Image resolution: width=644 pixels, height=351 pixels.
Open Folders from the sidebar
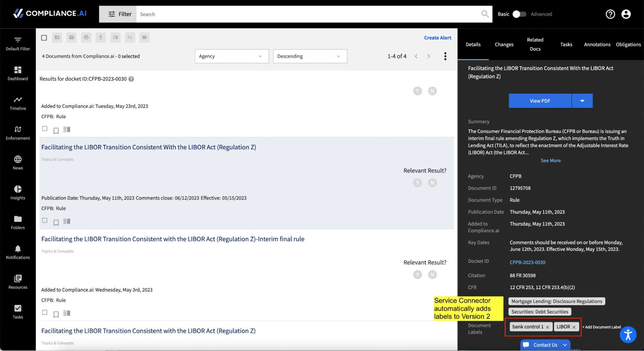click(18, 223)
